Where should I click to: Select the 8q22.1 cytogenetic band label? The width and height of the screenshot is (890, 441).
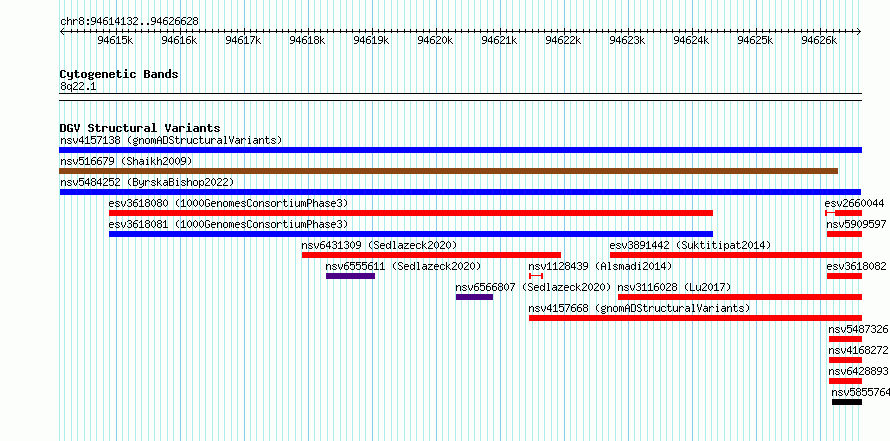click(77, 86)
